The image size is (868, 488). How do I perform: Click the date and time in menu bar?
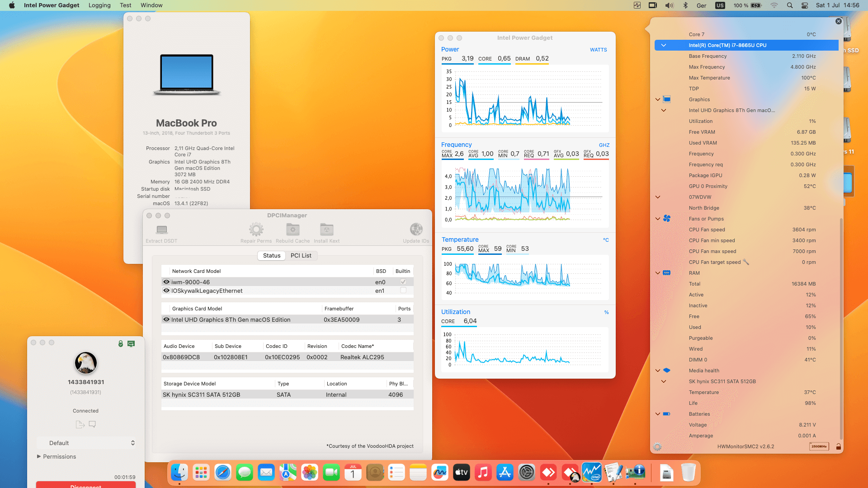click(x=838, y=5)
